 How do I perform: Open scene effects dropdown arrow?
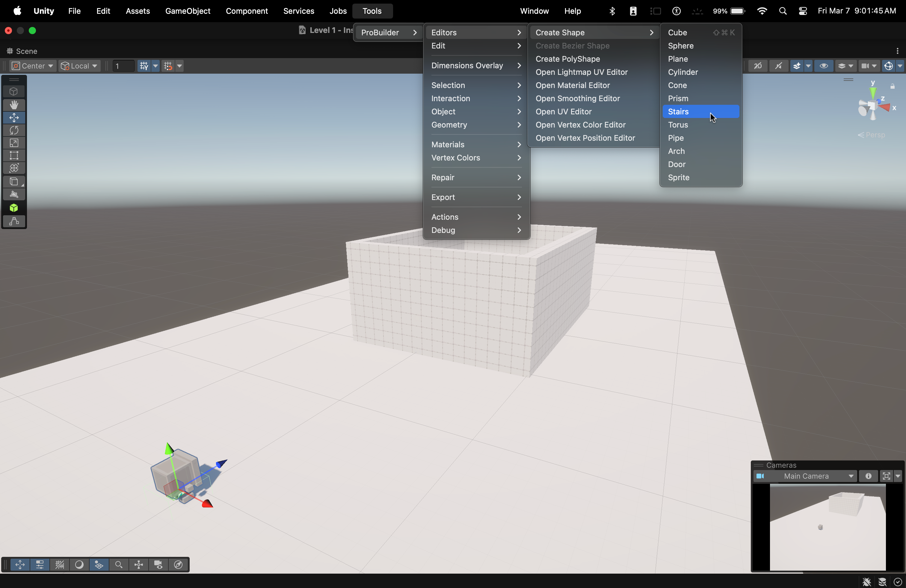[x=808, y=66]
